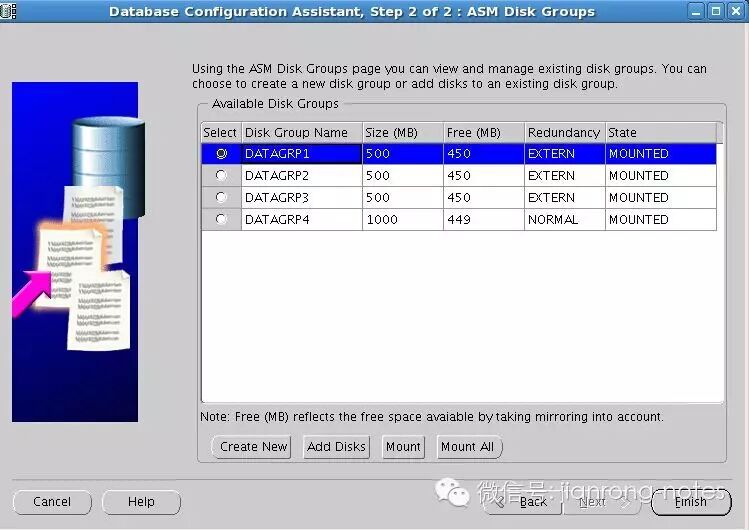Viewport: 749px width, 530px height.
Task: Go Back to previous step
Action: coord(523,502)
